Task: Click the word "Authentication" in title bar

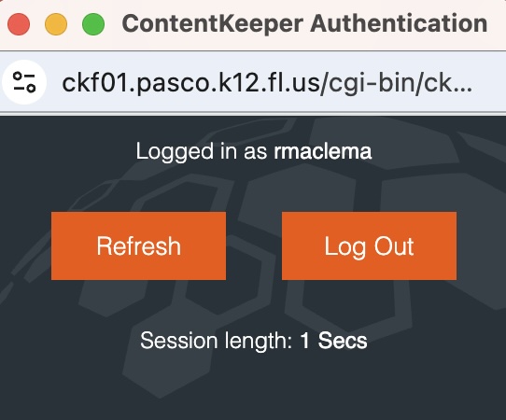Action: point(399,24)
